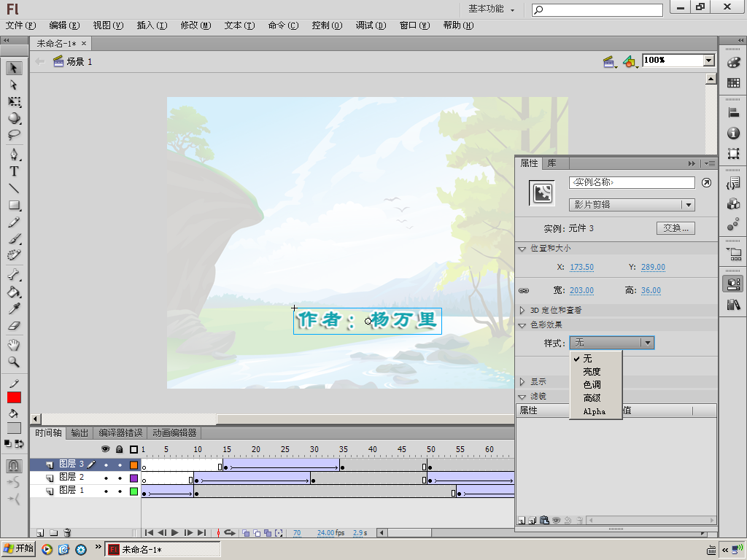This screenshot has width=747, height=560.
Task: Click the Edit Scene clapperboard icon
Action: click(609, 61)
